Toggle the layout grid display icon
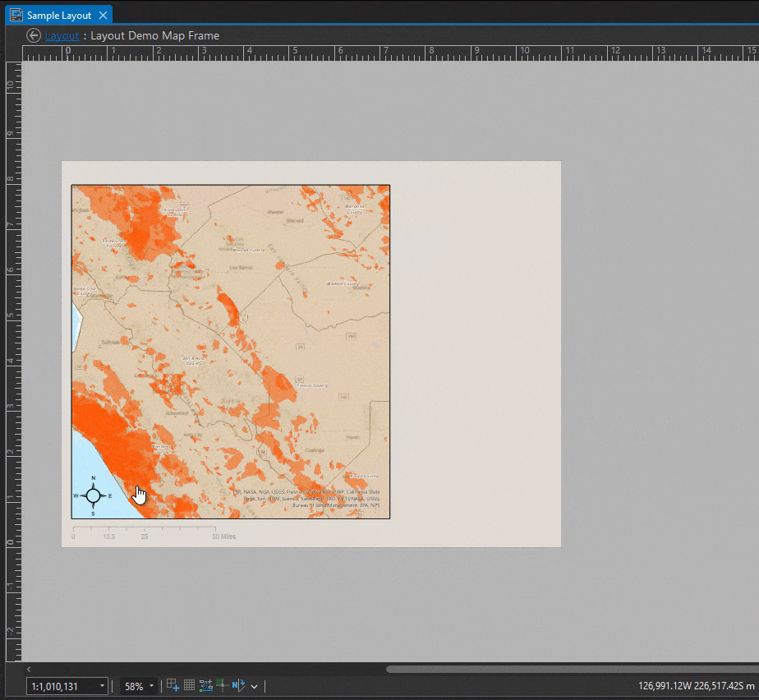 click(x=189, y=685)
